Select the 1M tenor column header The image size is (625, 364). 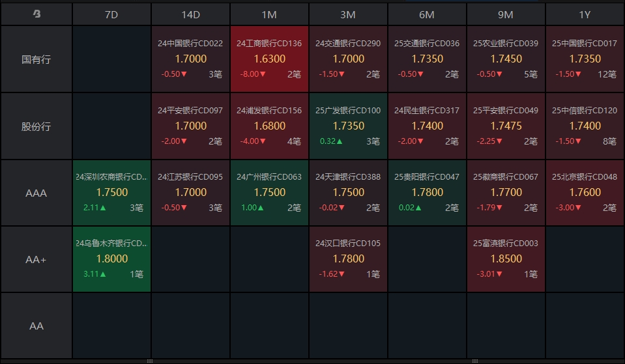tap(269, 15)
